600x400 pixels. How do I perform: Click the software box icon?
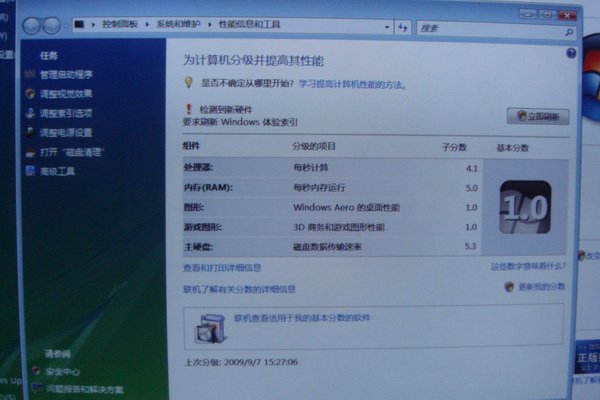click(x=210, y=329)
